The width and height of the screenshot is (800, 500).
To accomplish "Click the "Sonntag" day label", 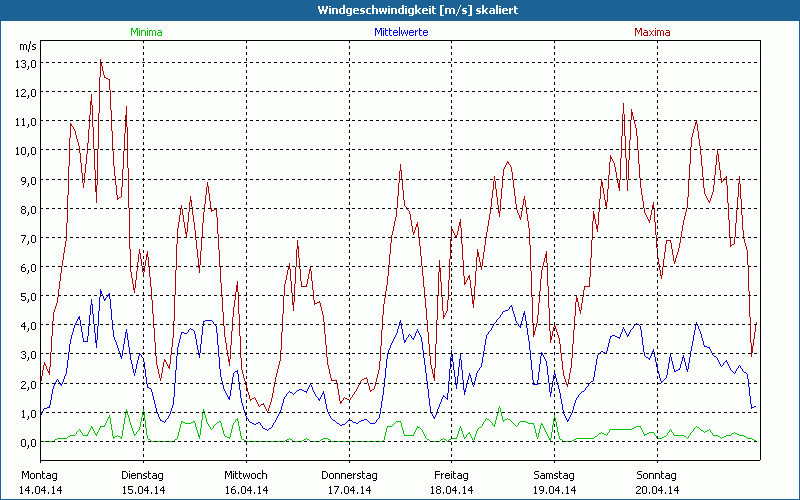I will pyautogui.click(x=656, y=476).
